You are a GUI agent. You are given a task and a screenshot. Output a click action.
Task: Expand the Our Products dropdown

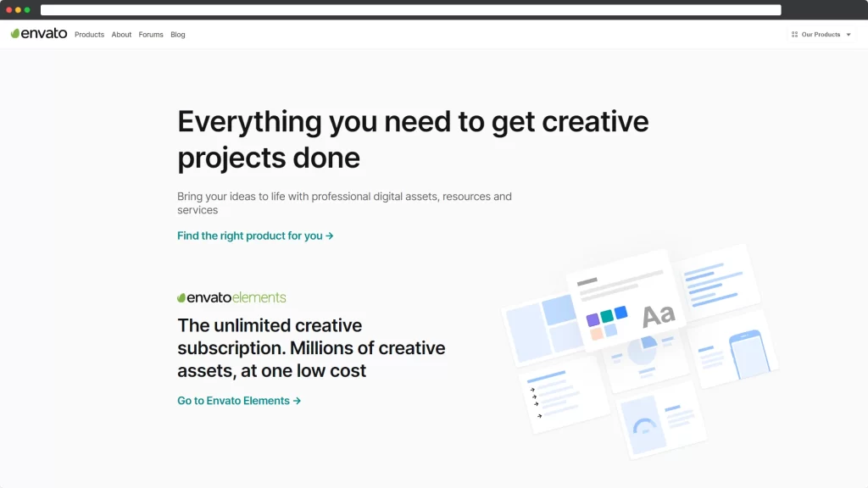click(x=821, y=34)
